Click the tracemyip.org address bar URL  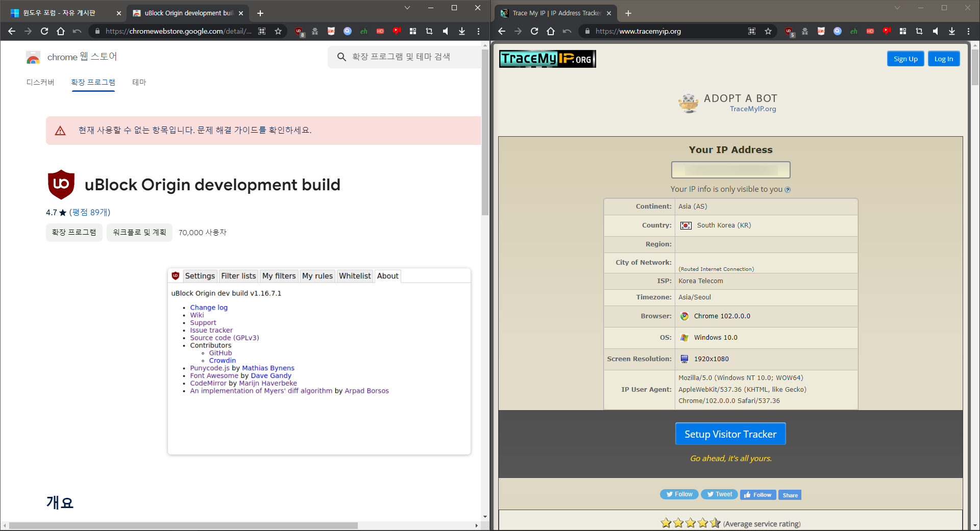point(638,31)
